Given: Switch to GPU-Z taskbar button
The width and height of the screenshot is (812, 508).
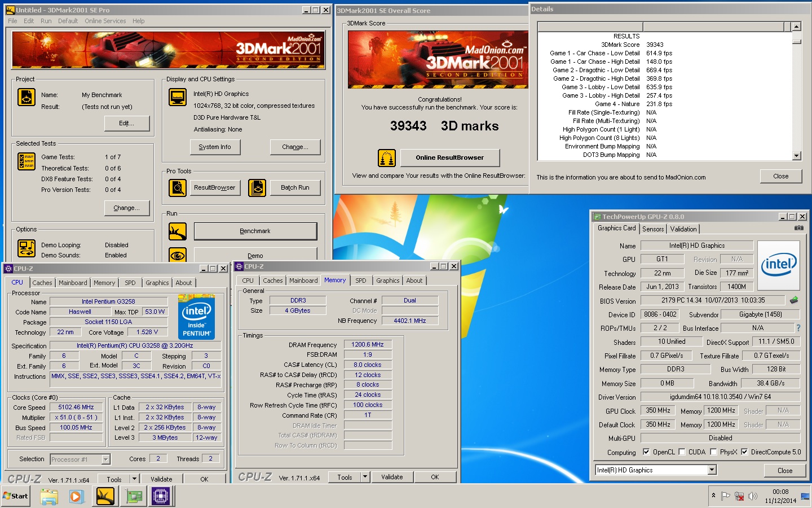Looking at the screenshot, I should click(x=134, y=496).
